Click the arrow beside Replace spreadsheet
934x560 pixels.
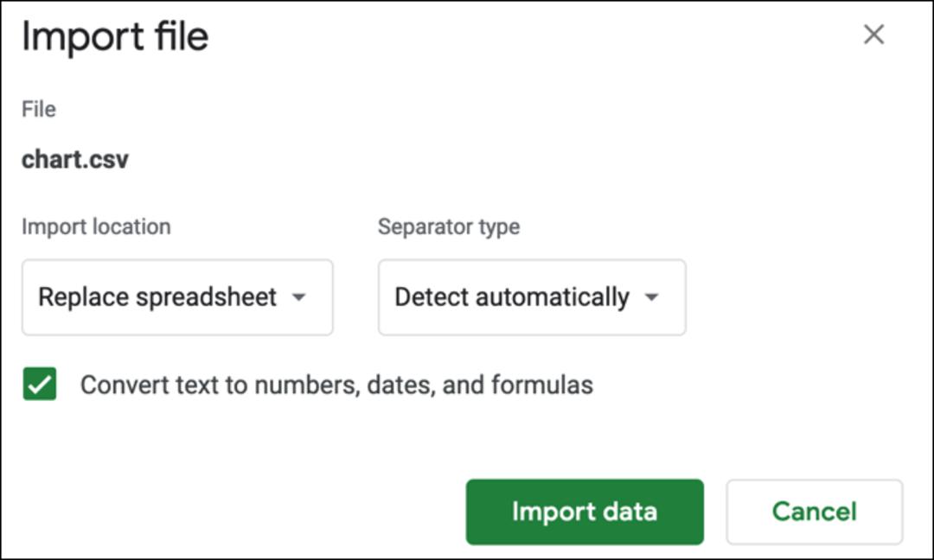(x=299, y=297)
